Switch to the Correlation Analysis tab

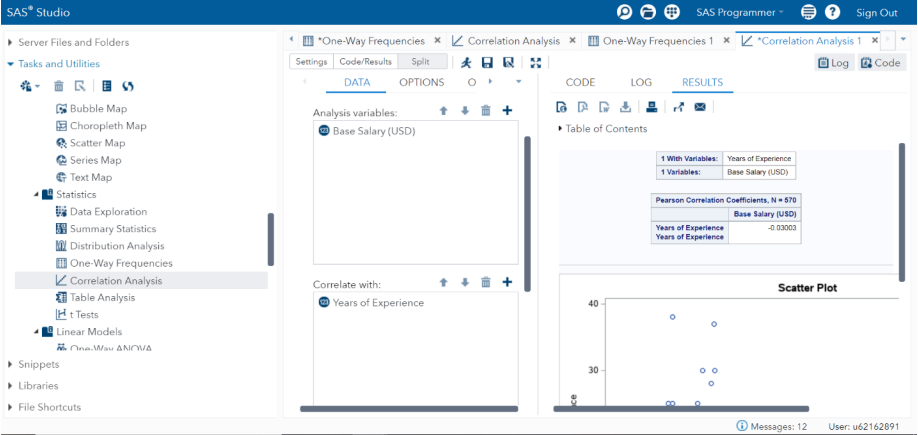[513, 41]
